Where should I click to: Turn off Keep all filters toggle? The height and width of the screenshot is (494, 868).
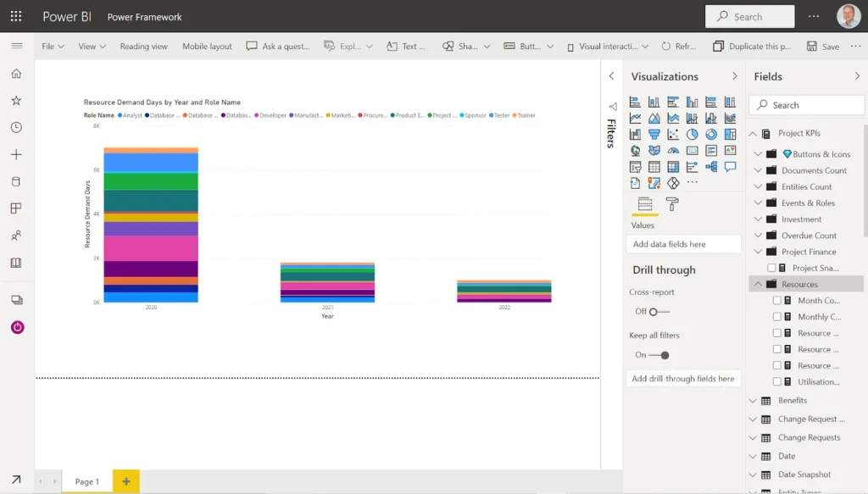pos(658,355)
